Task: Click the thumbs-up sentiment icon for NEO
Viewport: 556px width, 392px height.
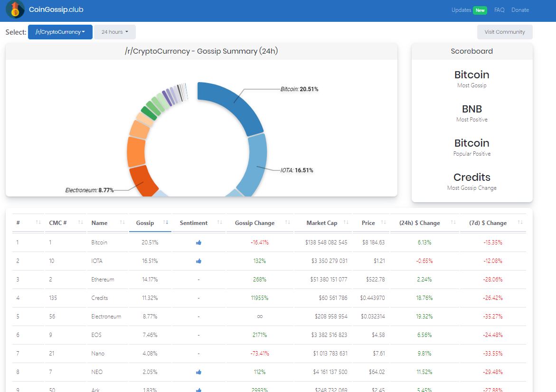Action: 198,372
